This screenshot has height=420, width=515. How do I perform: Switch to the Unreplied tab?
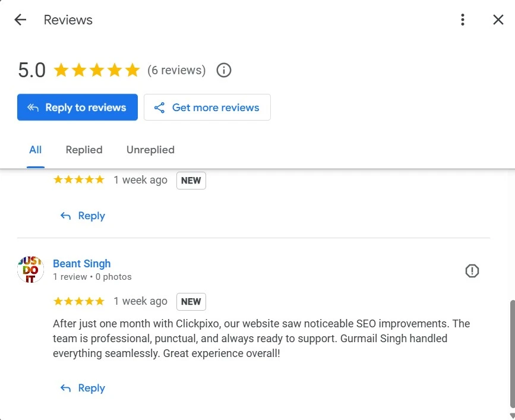150,150
